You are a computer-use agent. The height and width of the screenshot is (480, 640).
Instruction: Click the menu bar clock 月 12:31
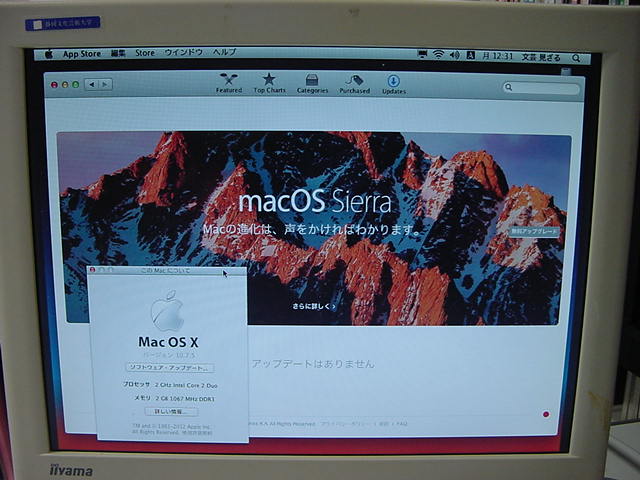[497, 56]
